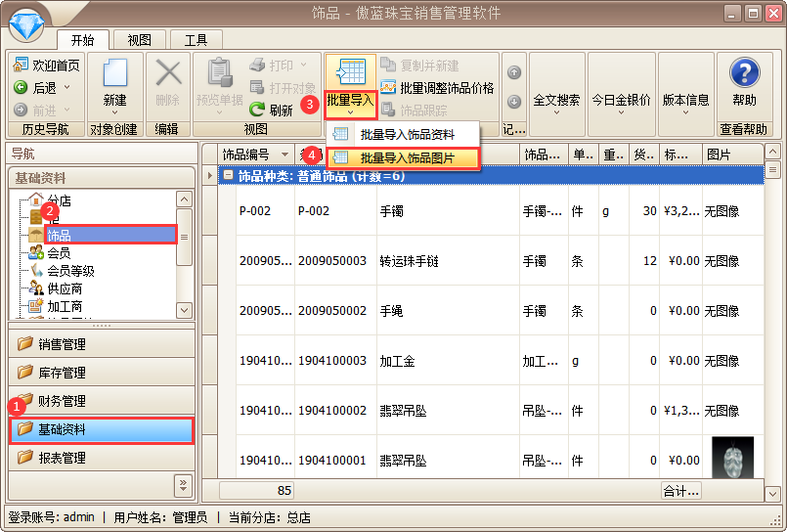The width and height of the screenshot is (787, 532).
Task: Choose 批量导入饰品图片 menu entry
Action: pyautogui.click(x=403, y=158)
